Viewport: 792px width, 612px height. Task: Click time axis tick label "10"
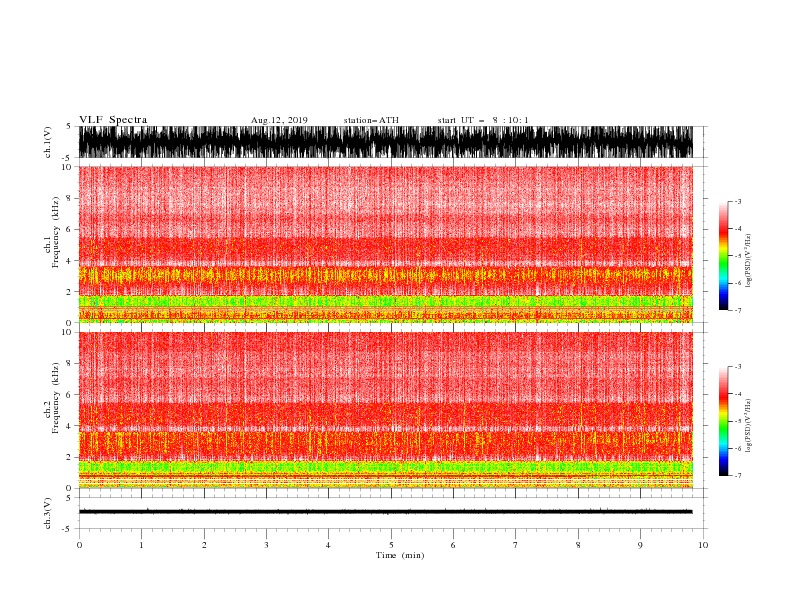pyautogui.click(x=703, y=545)
